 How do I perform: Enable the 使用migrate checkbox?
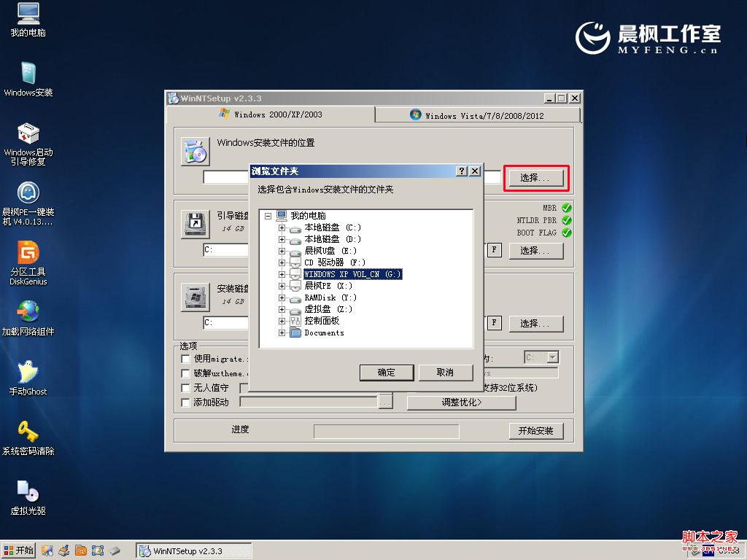point(186,359)
